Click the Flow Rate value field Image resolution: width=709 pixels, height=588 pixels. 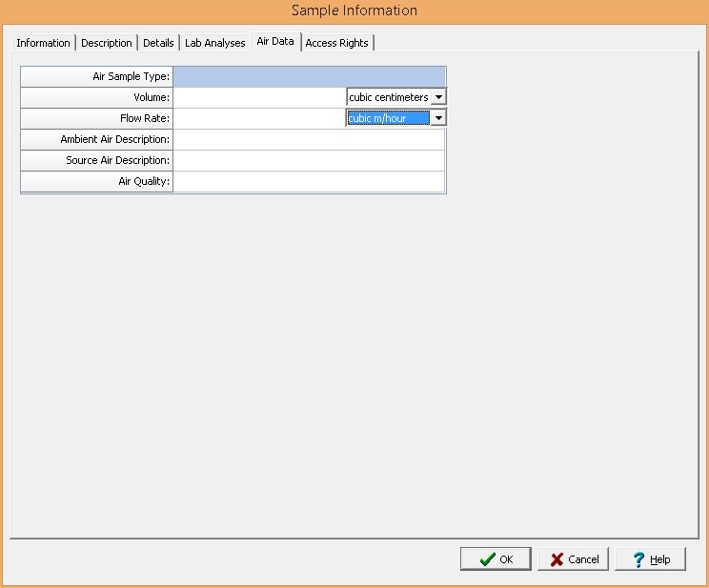tap(259, 118)
